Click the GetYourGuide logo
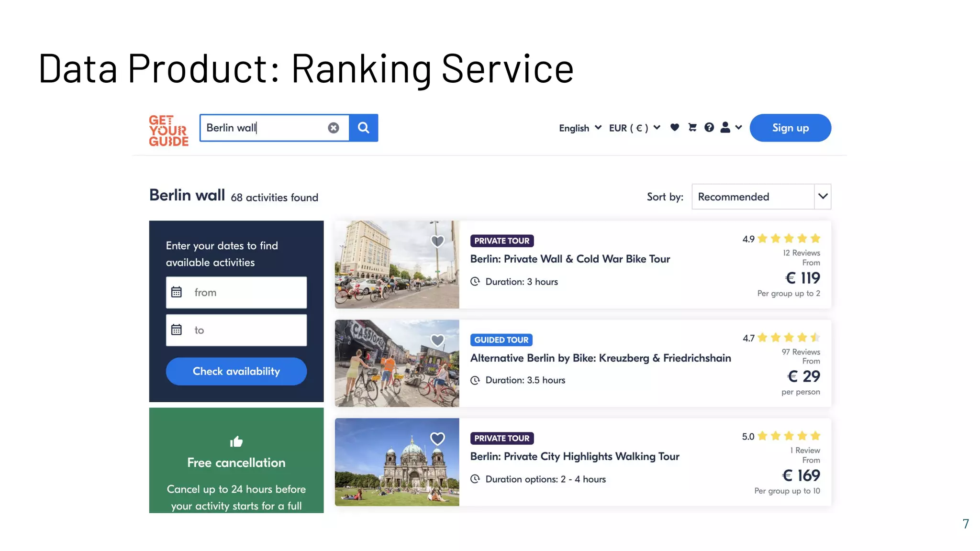980x551 pixels. (168, 130)
